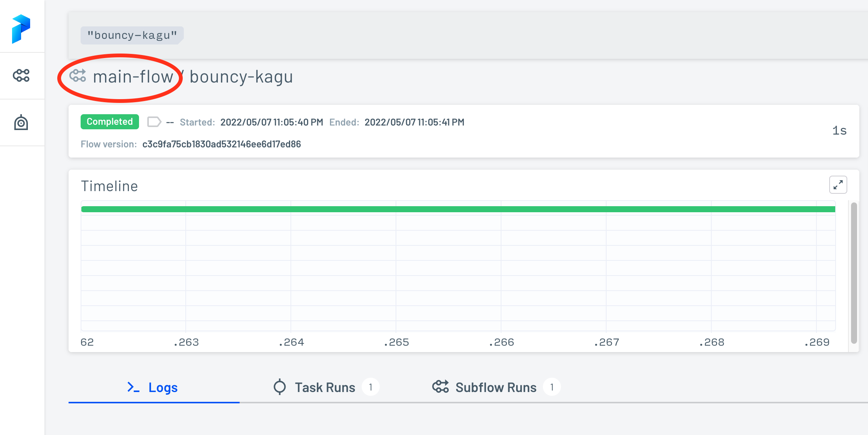The width and height of the screenshot is (868, 435).
Task: Open Flow Runs from the sidebar
Action: pos(21,75)
